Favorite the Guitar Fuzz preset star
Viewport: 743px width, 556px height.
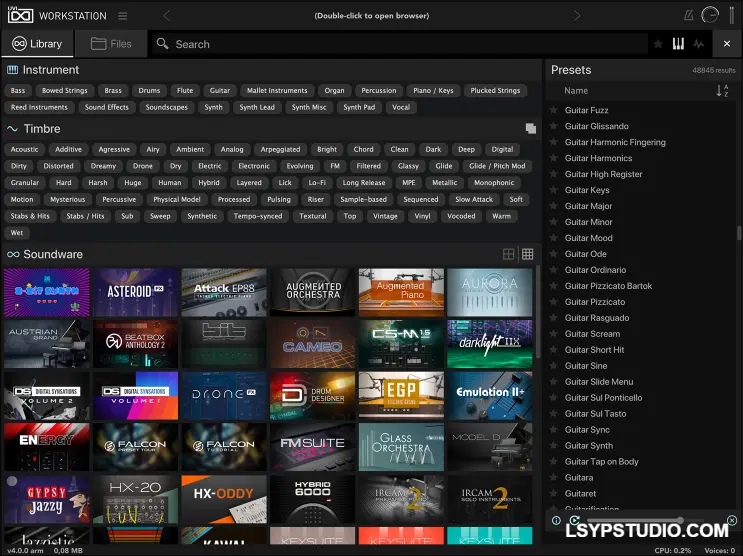[554, 110]
